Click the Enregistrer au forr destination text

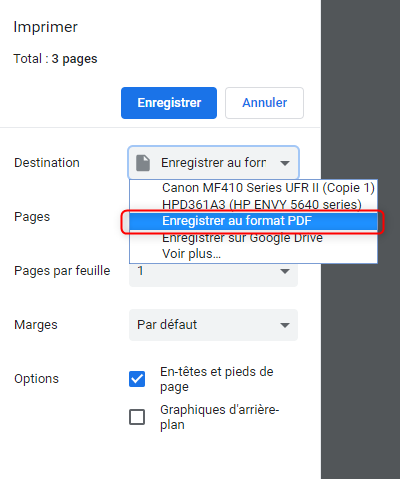(213, 163)
